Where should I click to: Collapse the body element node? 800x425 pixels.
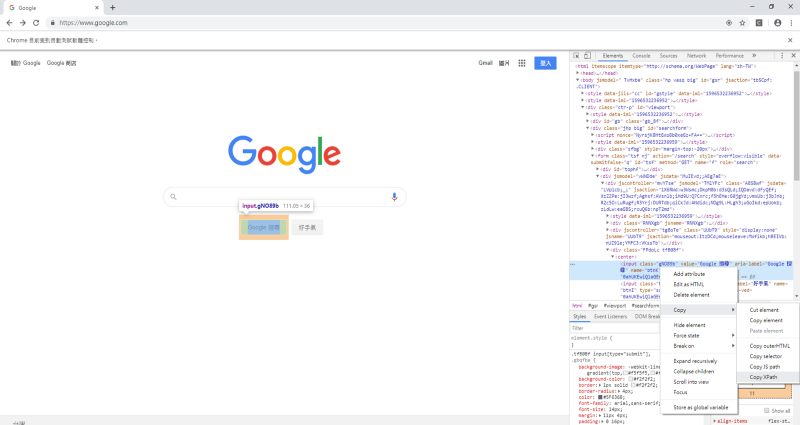(x=578, y=80)
